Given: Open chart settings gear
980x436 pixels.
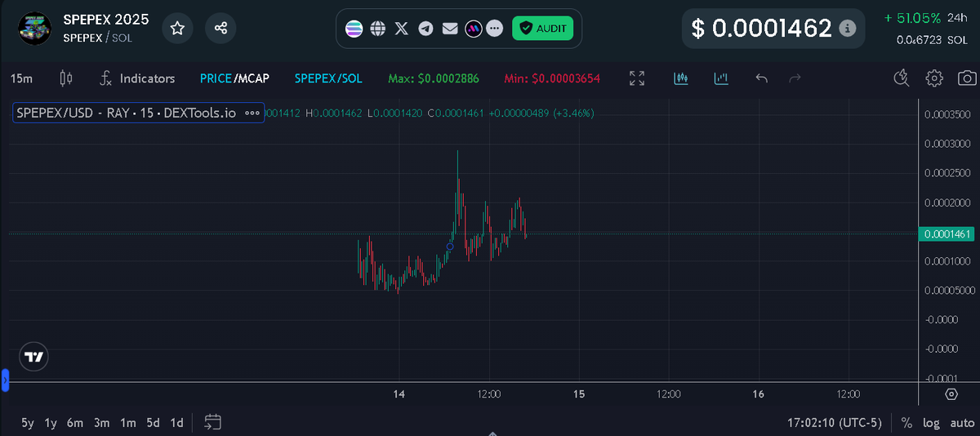Looking at the screenshot, I should [934, 78].
